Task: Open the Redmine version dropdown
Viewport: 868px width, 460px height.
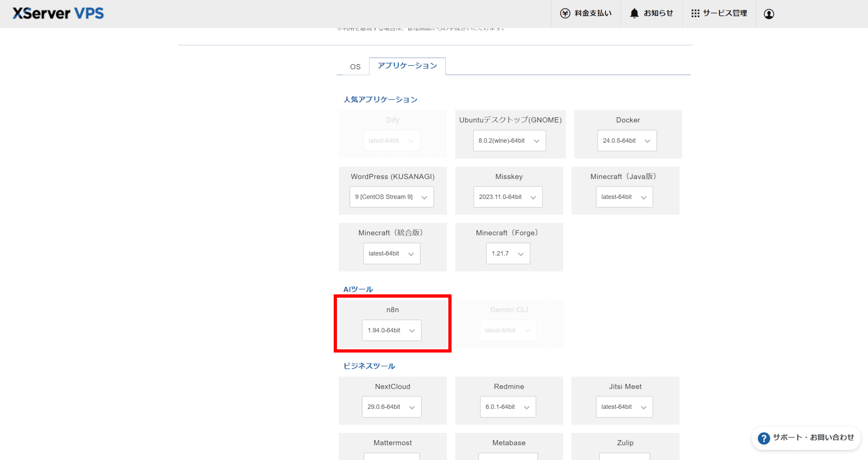Action: (x=508, y=407)
